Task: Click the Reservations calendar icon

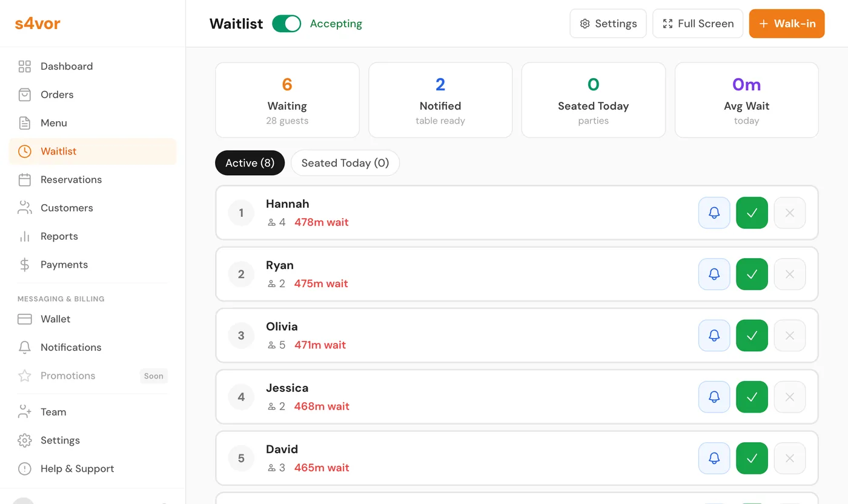Action: [x=24, y=179]
